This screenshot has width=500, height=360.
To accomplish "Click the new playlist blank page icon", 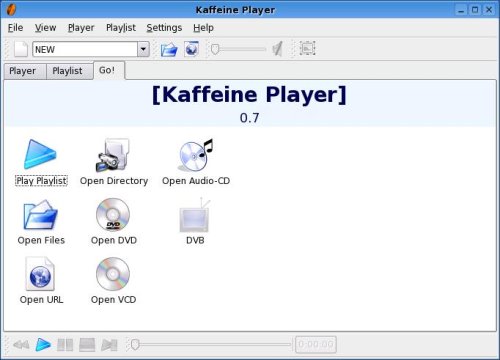I will click(x=21, y=49).
